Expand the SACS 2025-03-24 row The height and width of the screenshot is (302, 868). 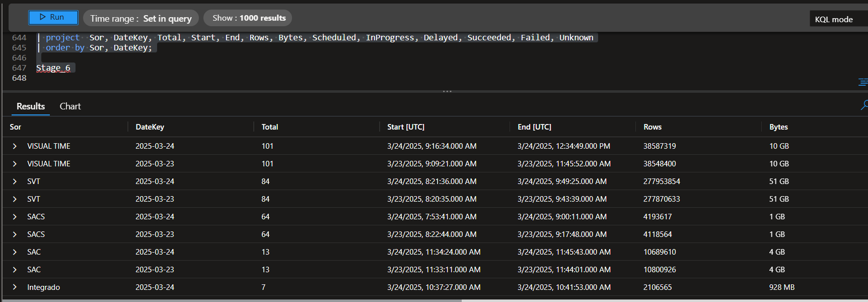15,217
